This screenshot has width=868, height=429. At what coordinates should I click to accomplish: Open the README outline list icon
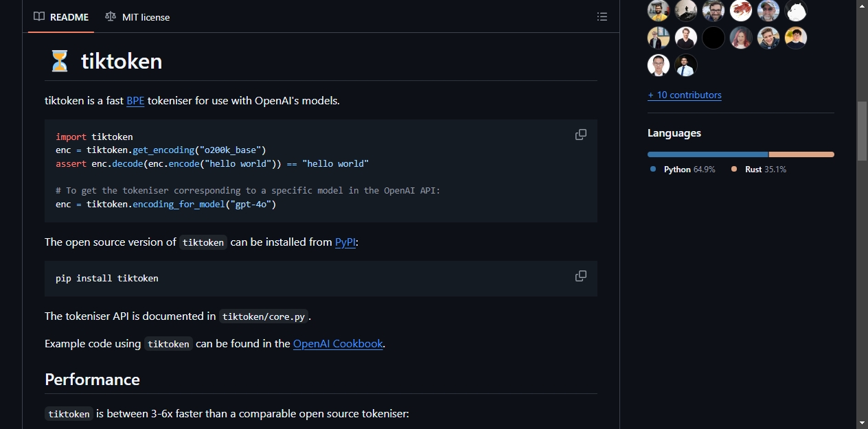[602, 16]
